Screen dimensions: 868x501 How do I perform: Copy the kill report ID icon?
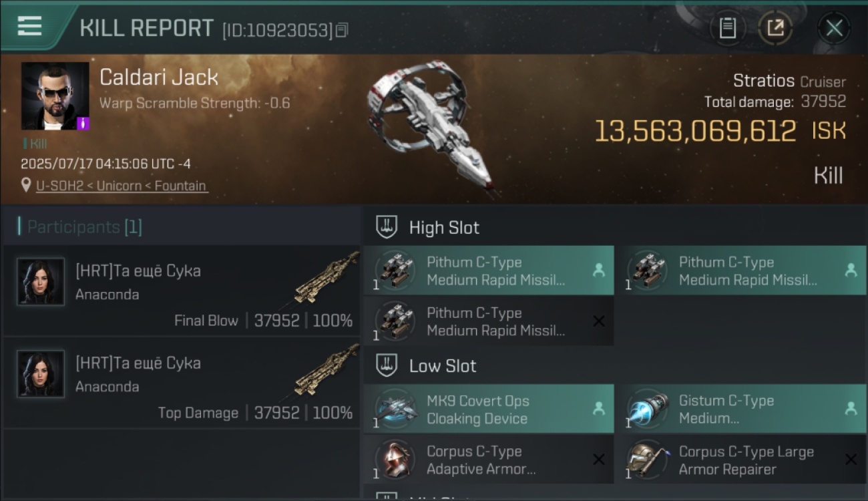tap(342, 30)
